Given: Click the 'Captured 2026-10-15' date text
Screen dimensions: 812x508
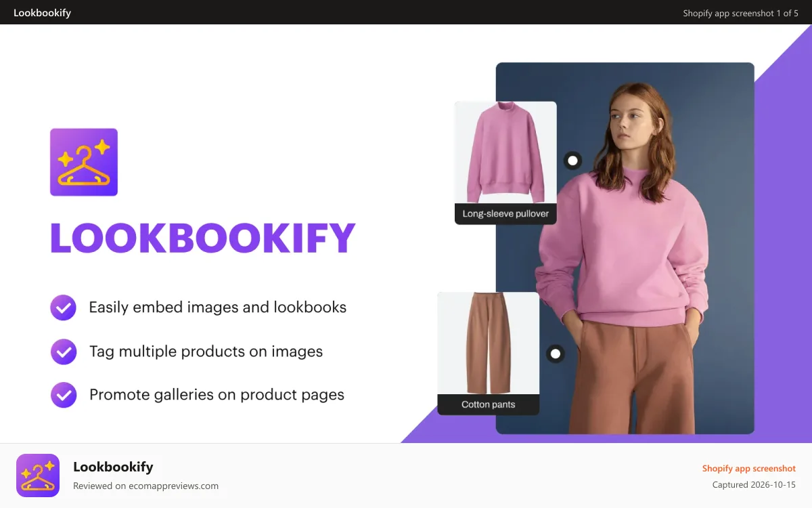Looking at the screenshot, I should point(754,485).
